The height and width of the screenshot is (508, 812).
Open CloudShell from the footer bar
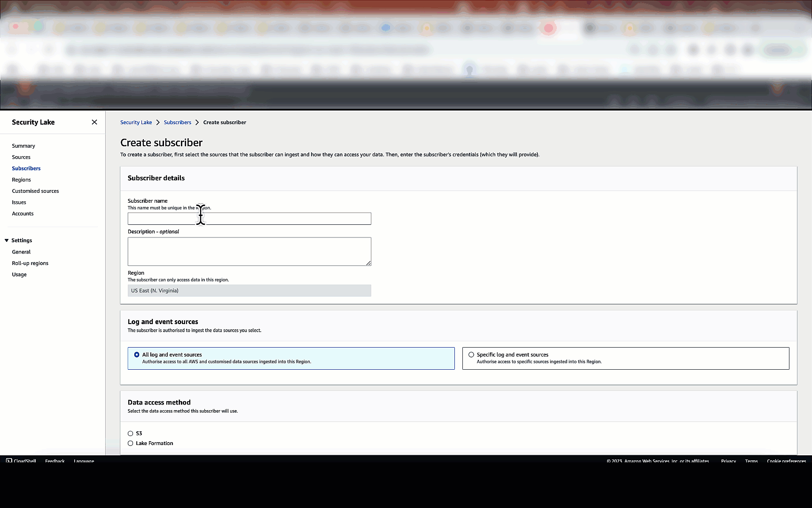(x=21, y=461)
